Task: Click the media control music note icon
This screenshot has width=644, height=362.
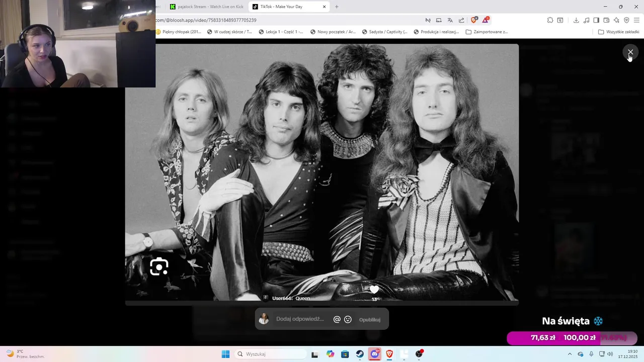Action: tap(586, 20)
